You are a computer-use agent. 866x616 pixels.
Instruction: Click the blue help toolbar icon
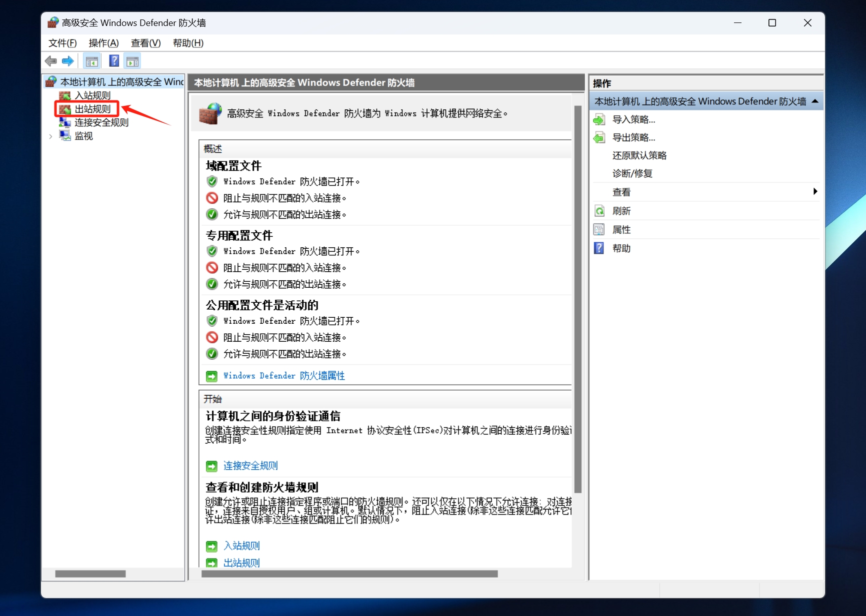click(x=114, y=61)
